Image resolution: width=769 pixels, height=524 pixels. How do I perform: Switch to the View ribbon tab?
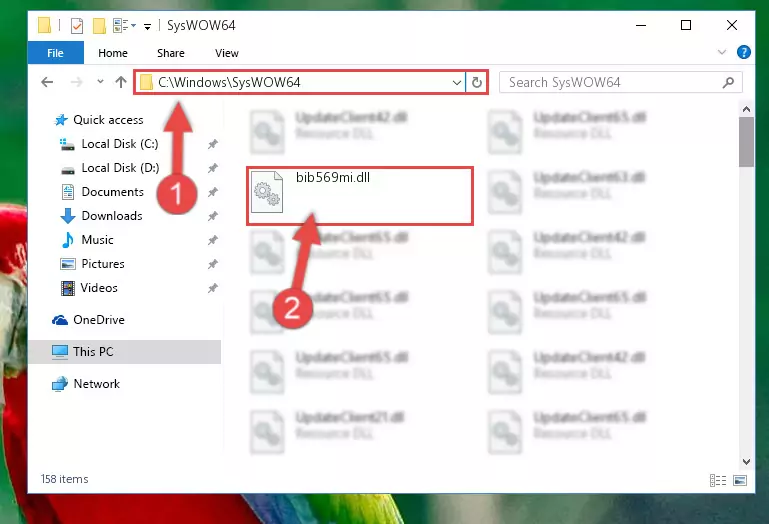(227, 53)
